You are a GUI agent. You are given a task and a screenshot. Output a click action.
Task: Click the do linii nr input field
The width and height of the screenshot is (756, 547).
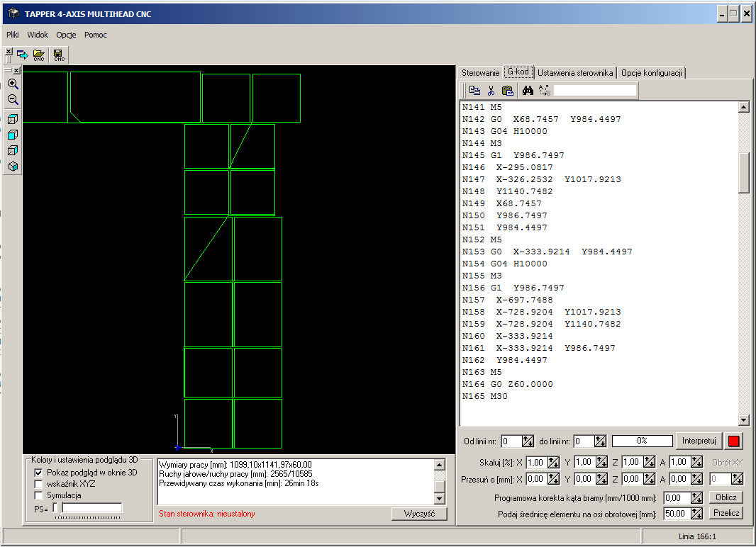(x=584, y=441)
